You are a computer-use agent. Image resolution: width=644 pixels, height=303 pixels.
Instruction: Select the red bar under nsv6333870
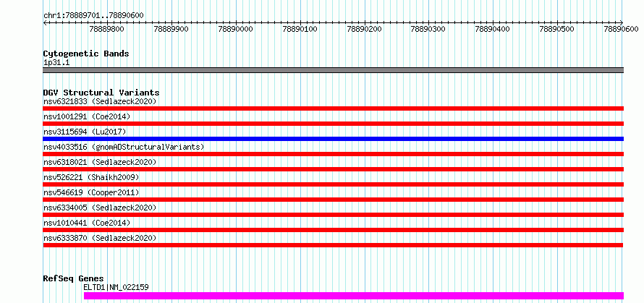click(x=333, y=245)
